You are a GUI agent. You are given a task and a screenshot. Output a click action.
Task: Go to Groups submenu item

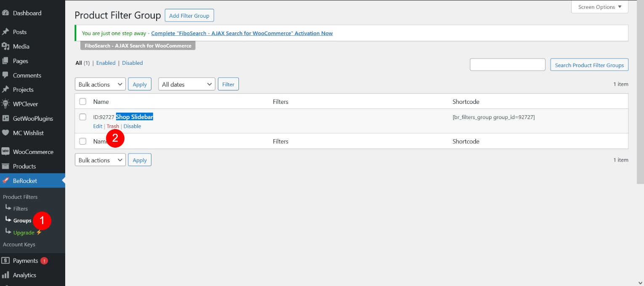click(x=22, y=220)
